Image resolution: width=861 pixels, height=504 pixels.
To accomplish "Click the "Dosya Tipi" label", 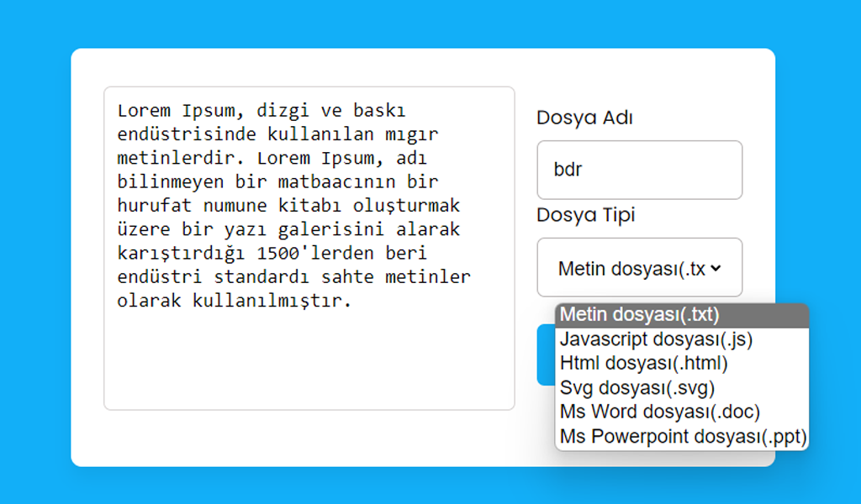I will [585, 215].
